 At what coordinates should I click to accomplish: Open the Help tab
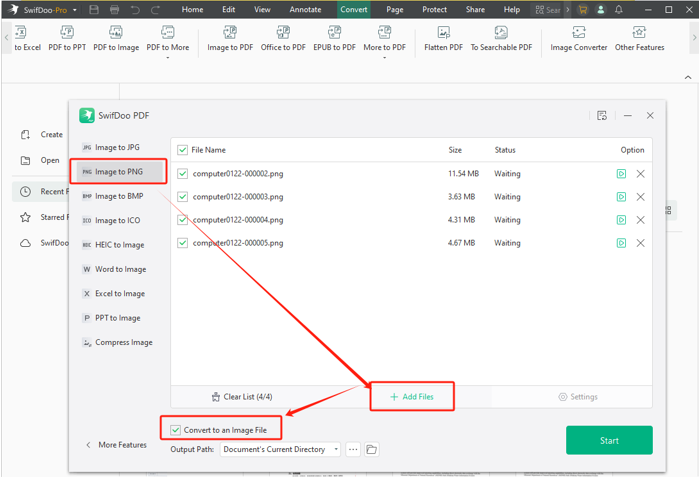click(512, 9)
